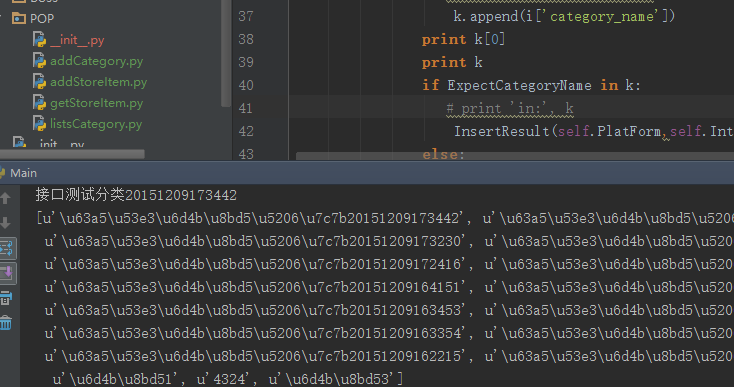Click getStoreItem.py Python file icon
The height and width of the screenshot is (387, 734).
click(39, 103)
